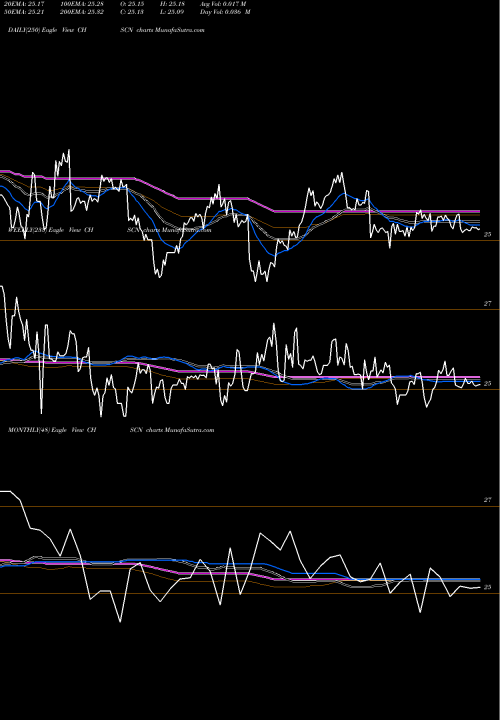500x720 pixels.
Task: Select the high price H: value
Action: coord(172,4)
